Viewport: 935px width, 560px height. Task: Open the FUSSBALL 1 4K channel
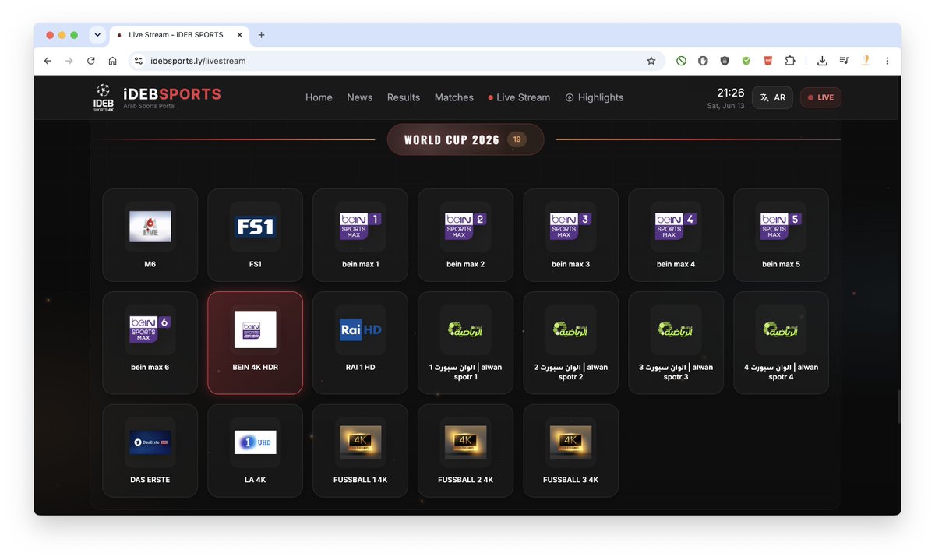[x=360, y=450]
